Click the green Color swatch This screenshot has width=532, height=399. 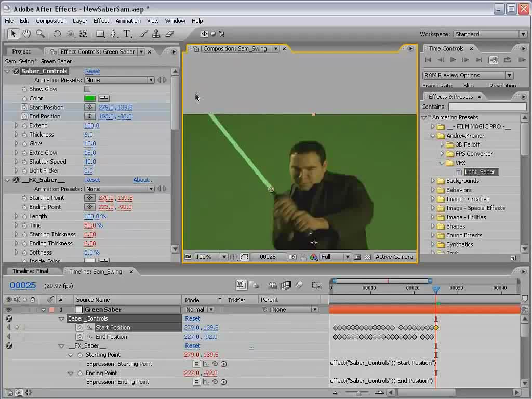click(90, 98)
